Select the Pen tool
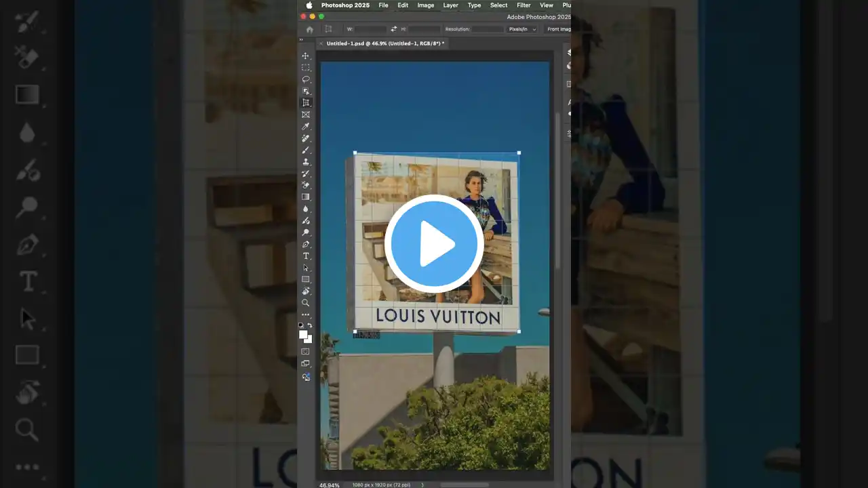 (306, 244)
